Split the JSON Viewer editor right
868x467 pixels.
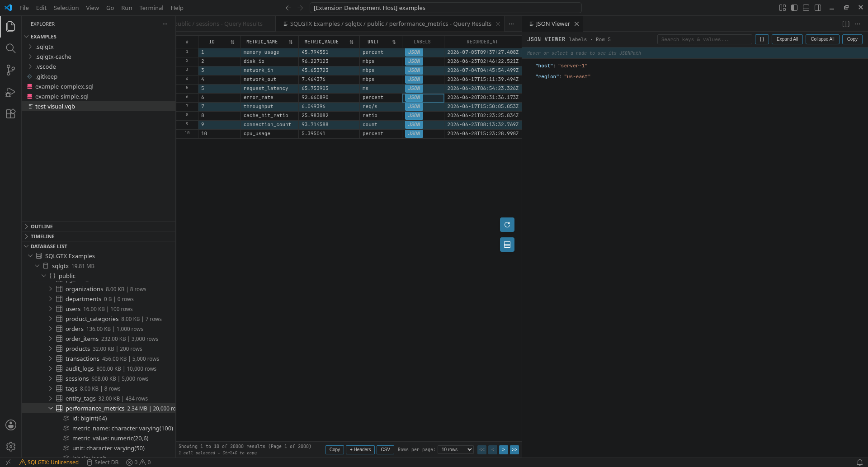click(x=846, y=24)
